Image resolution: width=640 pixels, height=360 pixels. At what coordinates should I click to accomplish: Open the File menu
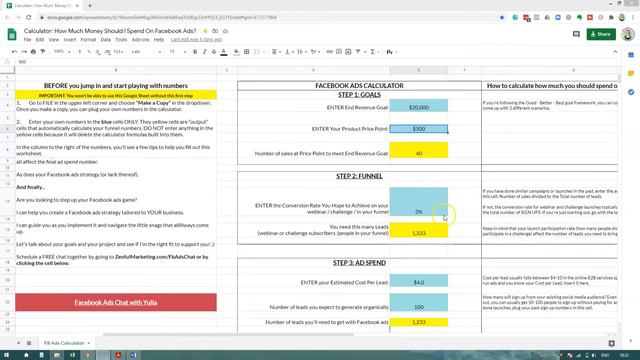tap(27, 40)
